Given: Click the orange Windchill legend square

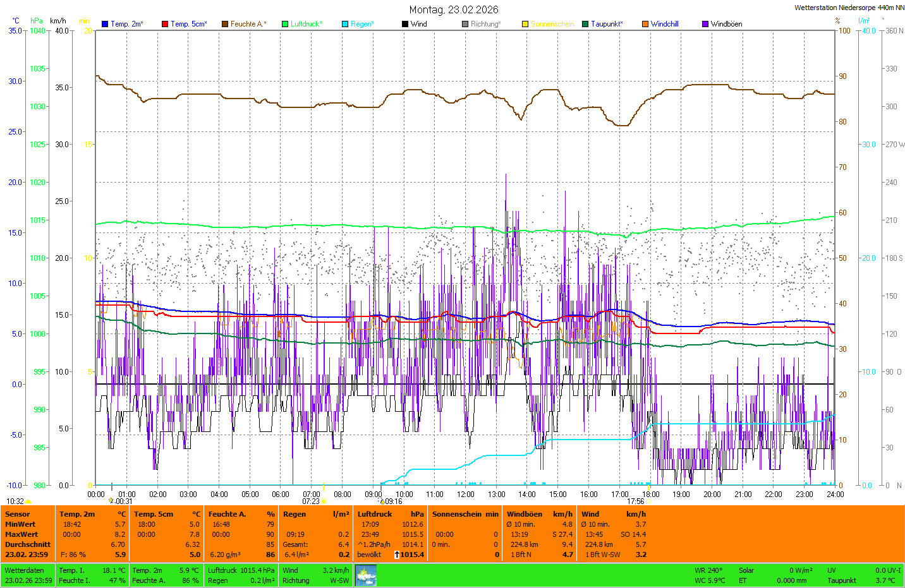Looking at the screenshot, I should (645, 24).
